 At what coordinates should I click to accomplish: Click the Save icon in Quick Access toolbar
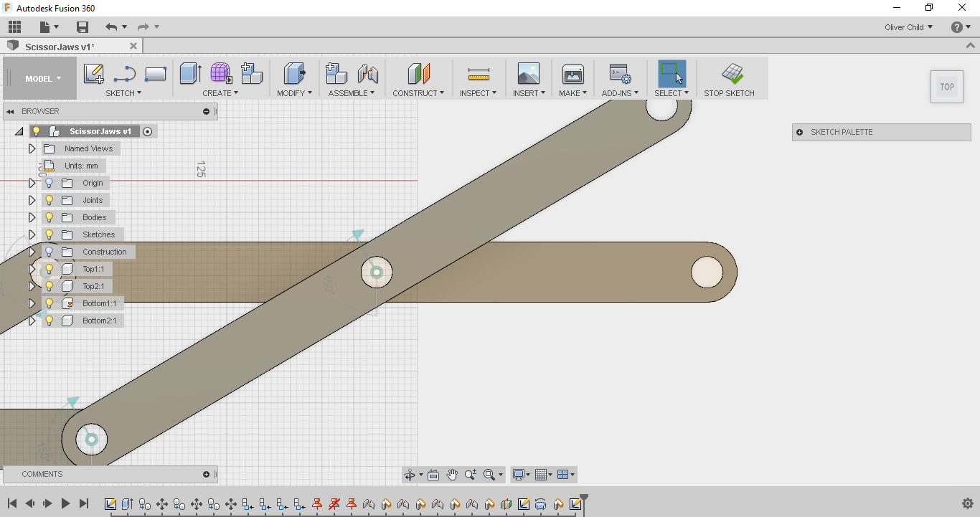click(x=82, y=27)
